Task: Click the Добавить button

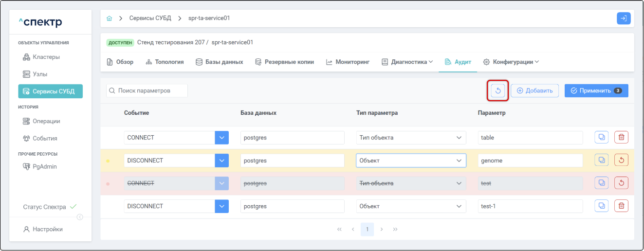Action: [534, 90]
